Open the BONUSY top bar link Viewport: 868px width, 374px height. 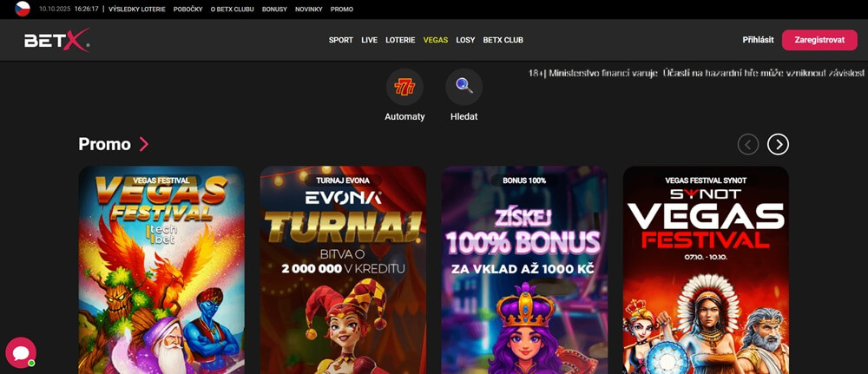click(x=274, y=10)
